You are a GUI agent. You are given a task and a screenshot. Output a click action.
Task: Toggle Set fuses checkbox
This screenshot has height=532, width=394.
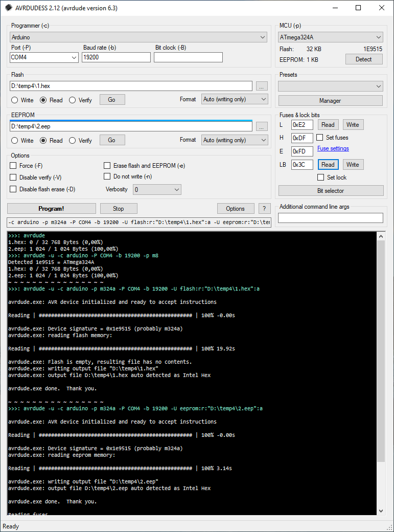point(320,138)
